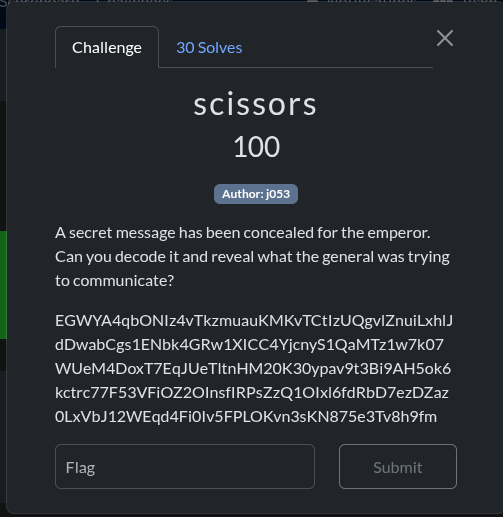Click the scissors challenge title
The height and width of the screenshot is (517, 503).
click(x=255, y=104)
